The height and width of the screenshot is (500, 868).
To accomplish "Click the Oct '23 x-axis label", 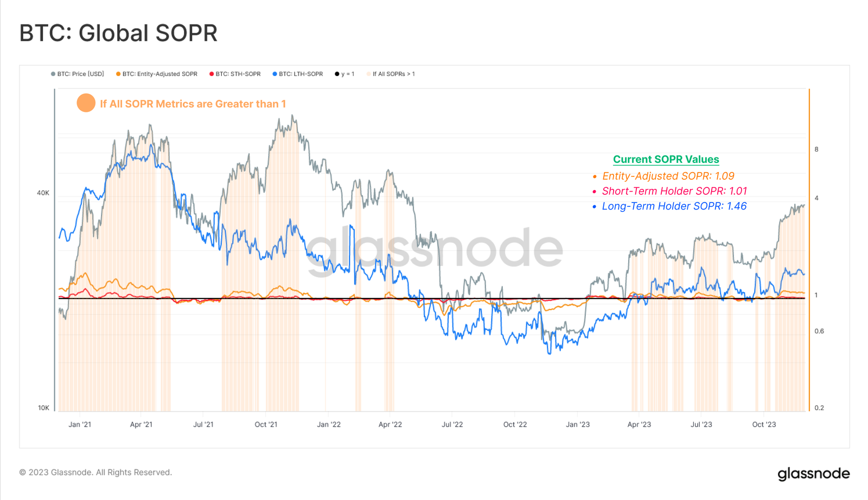I will tap(764, 425).
